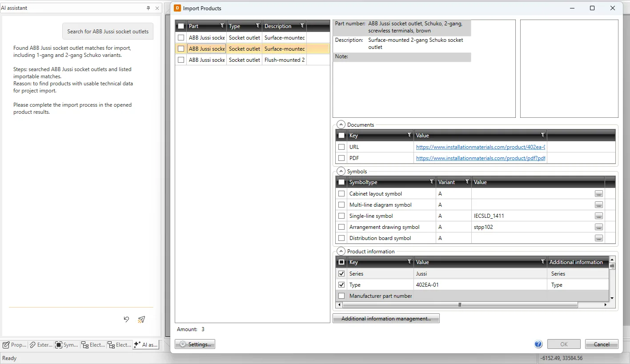Uncheck the Type product information checkbox

point(341,285)
